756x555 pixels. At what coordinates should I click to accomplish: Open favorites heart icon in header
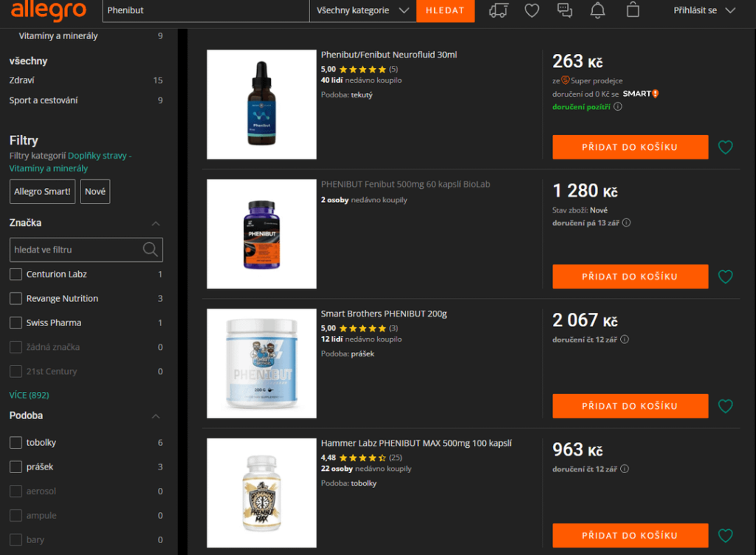click(532, 10)
